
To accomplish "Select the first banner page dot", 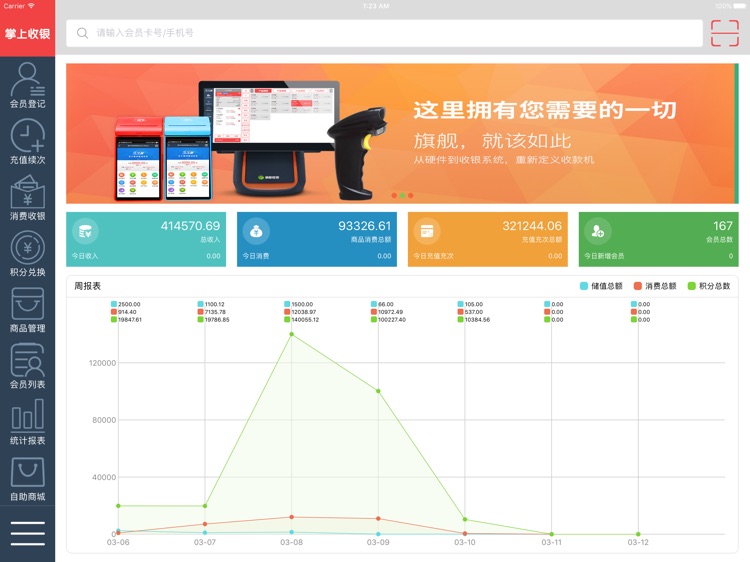I will pos(394,195).
